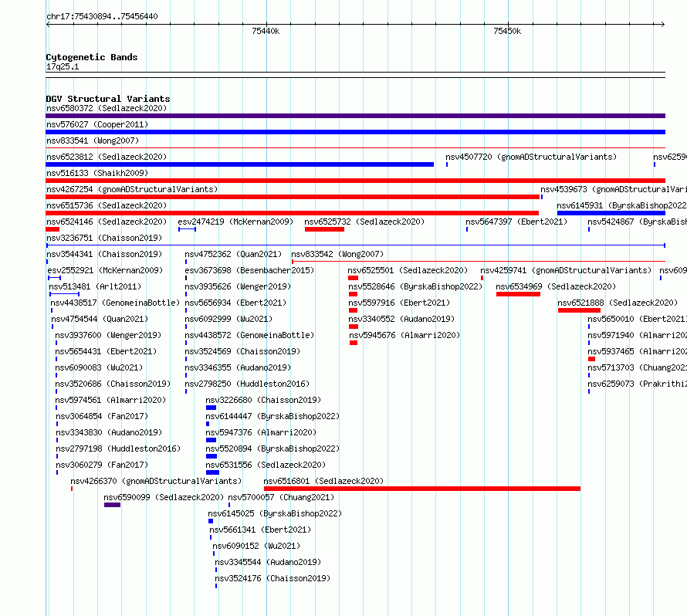687x616 pixels.
Task: Open nsv3524176 (Chaisson2019) variant
Action: [272, 578]
